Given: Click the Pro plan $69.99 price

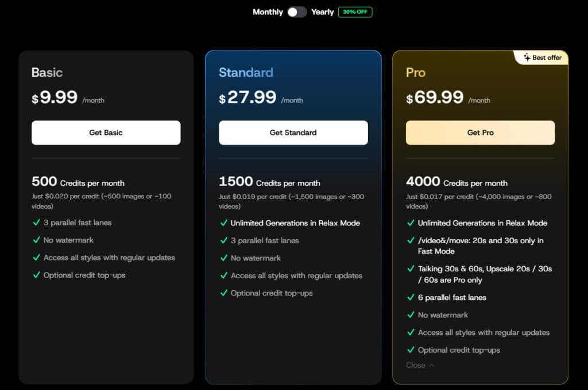Looking at the screenshot, I should tap(435, 97).
